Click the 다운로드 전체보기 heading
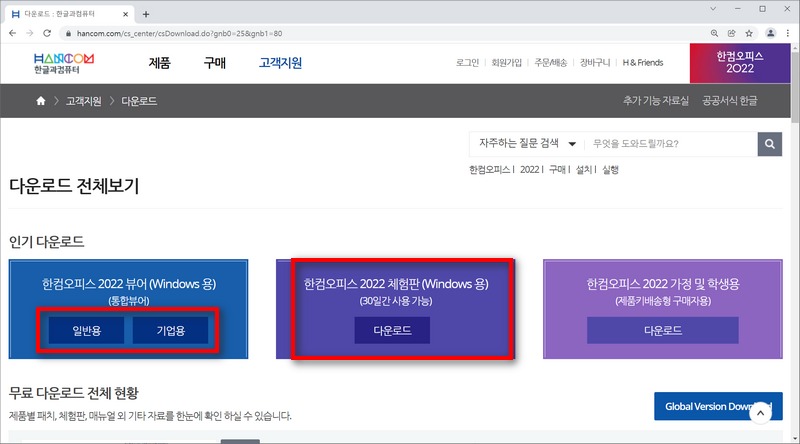 tap(74, 186)
